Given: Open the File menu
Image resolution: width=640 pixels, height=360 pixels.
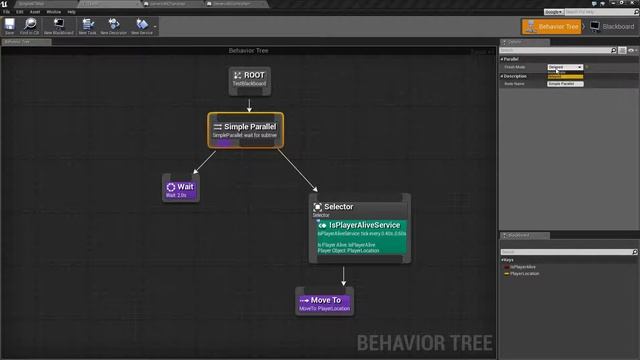Looking at the screenshot, I should [x=7, y=12].
